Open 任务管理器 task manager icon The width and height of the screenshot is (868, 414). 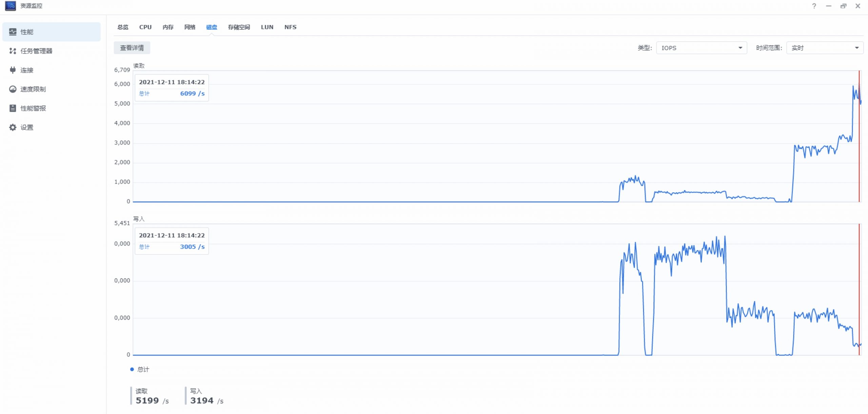click(x=13, y=51)
